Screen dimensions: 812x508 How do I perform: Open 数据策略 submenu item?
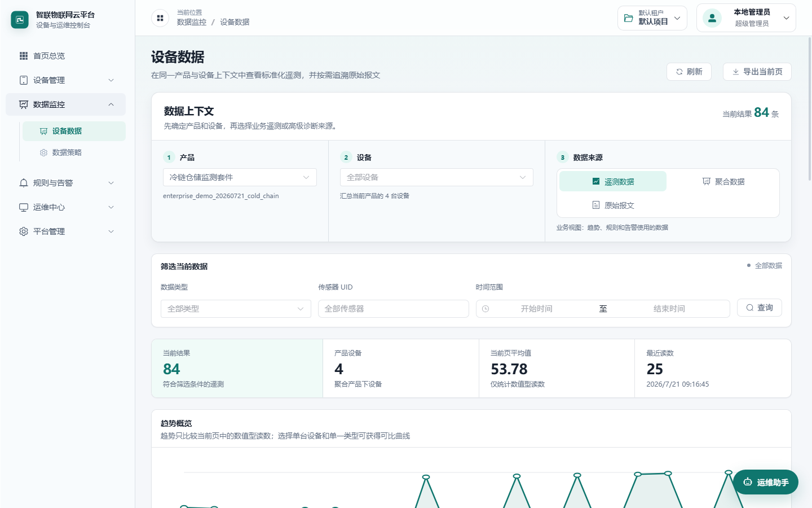tap(74, 152)
